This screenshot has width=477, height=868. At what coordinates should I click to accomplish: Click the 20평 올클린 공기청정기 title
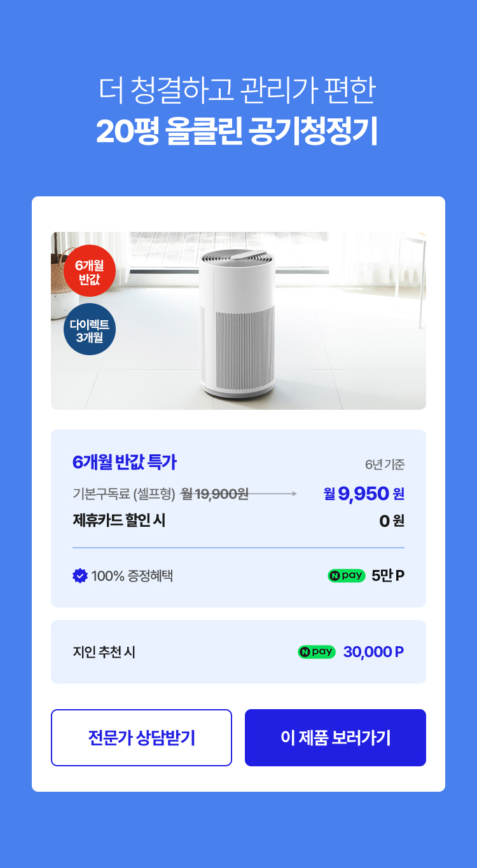[237, 131]
